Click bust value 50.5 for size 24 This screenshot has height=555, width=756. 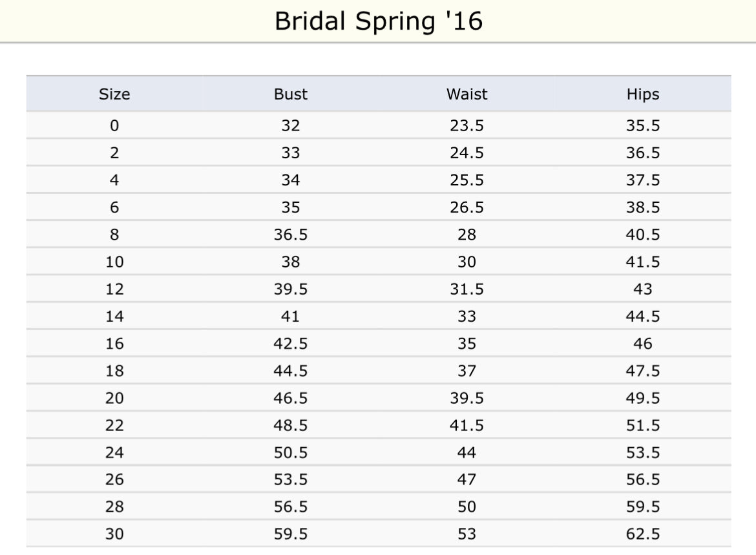click(x=290, y=452)
